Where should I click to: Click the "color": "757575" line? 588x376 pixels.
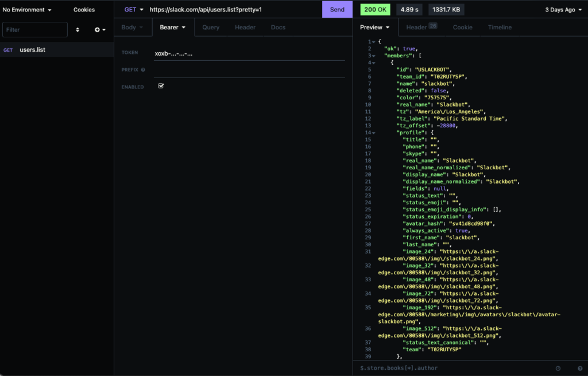(x=424, y=98)
